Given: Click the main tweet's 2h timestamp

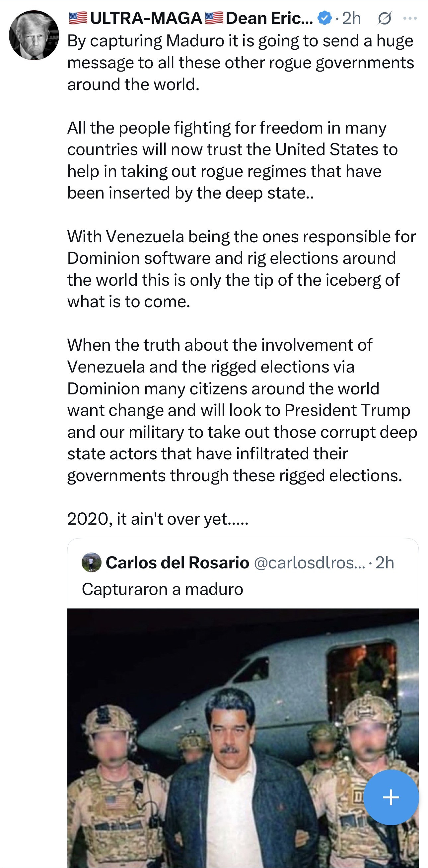Looking at the screenshot, I should (x=351, y=18).
